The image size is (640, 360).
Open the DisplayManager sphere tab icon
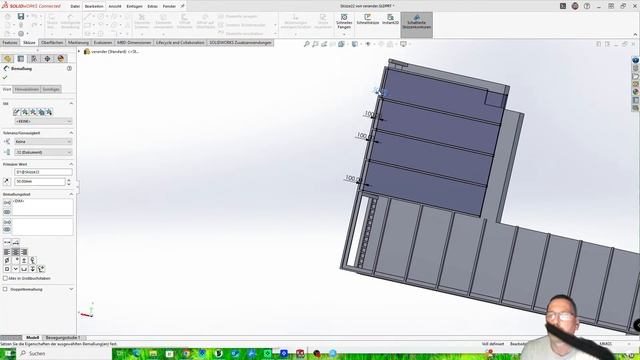click(x=61, y=59)
